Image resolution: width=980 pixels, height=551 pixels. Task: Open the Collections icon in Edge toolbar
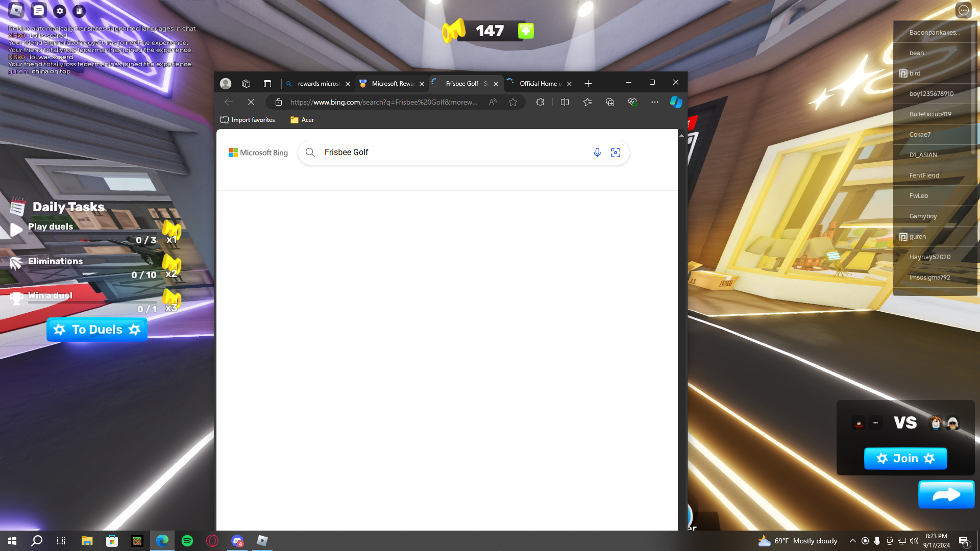tap(610, 102)
